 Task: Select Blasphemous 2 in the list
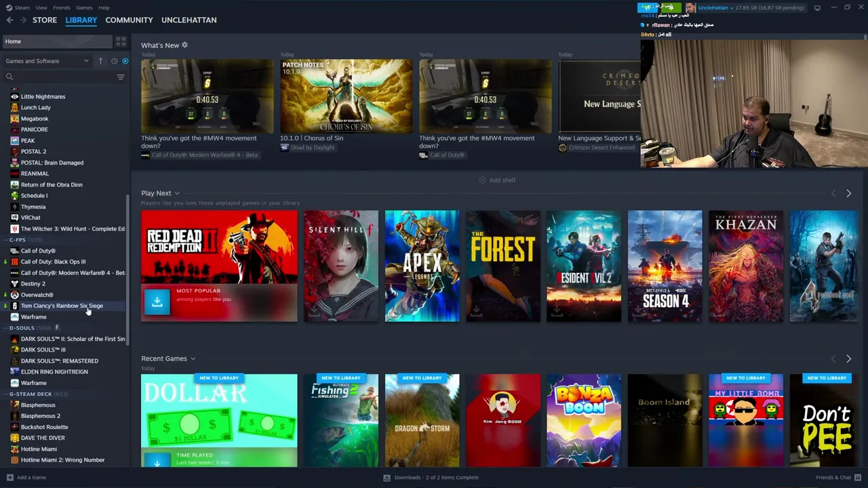click(x=41, y=416)
